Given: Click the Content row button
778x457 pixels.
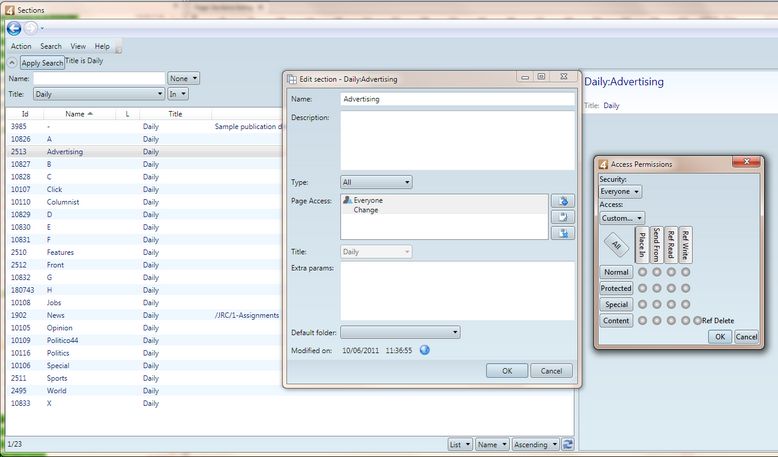Looking at the screenshot, I should 616,321.
